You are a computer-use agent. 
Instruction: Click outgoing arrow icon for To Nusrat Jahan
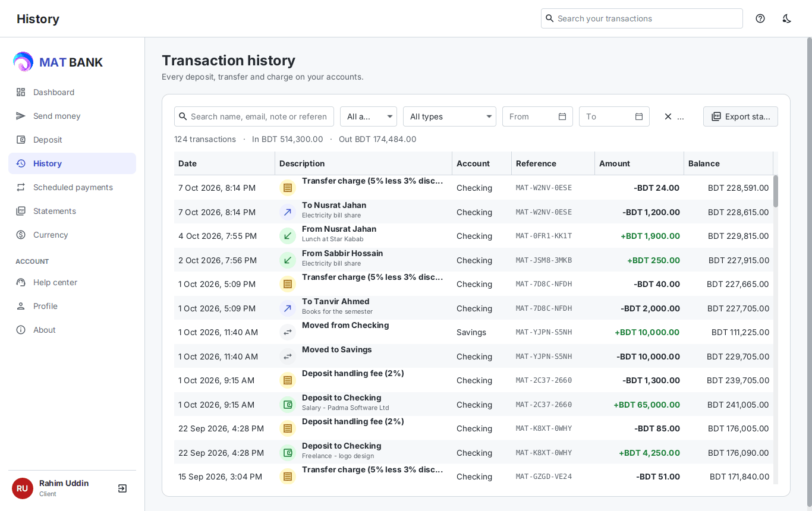pos(288,212)
